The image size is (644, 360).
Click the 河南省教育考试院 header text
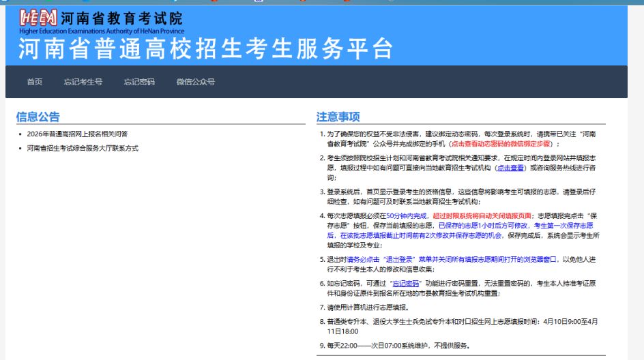[121, 18]
